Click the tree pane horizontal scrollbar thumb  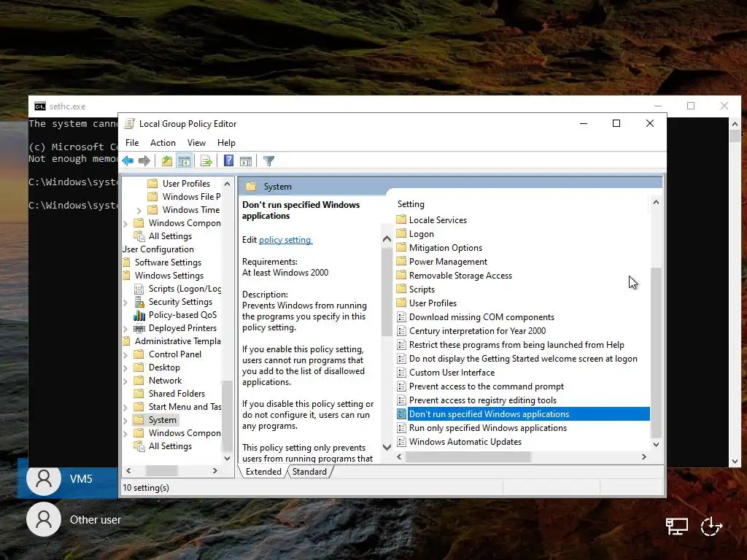[x=161, y=470]
